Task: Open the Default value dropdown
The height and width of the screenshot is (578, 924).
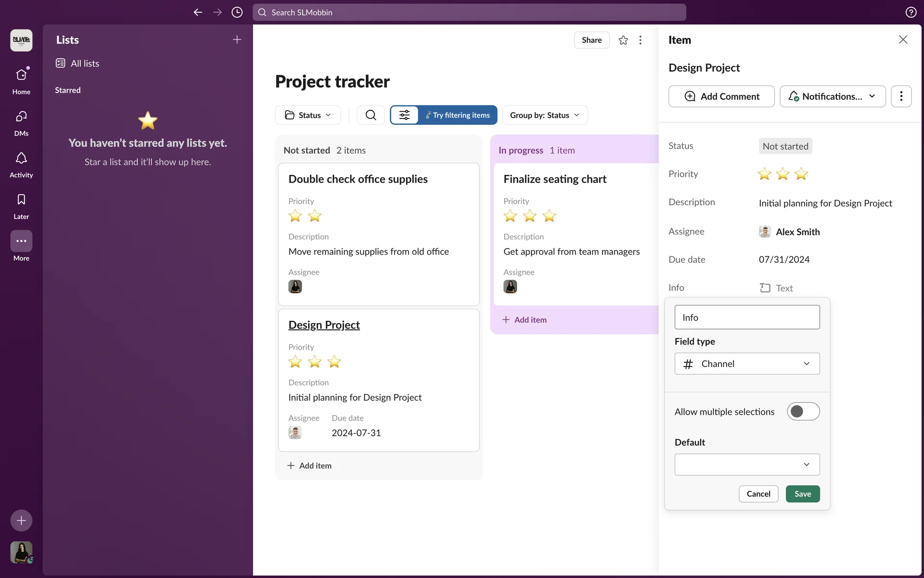Action: 747,464
